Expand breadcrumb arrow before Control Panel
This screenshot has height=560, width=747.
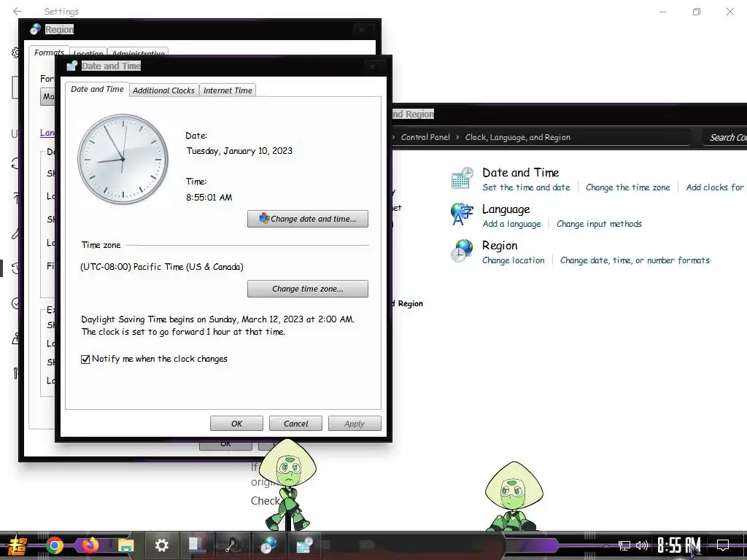point(394,137)
